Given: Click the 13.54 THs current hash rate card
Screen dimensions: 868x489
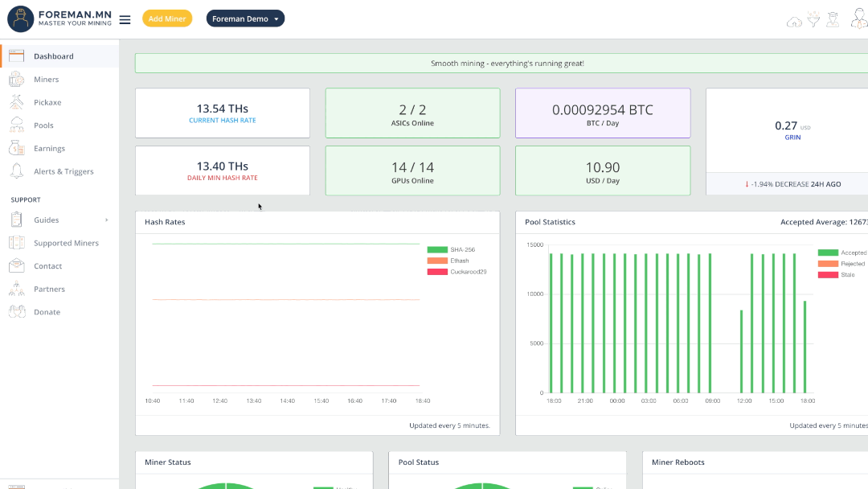Looking at the screenshot, I should [223, 113].
